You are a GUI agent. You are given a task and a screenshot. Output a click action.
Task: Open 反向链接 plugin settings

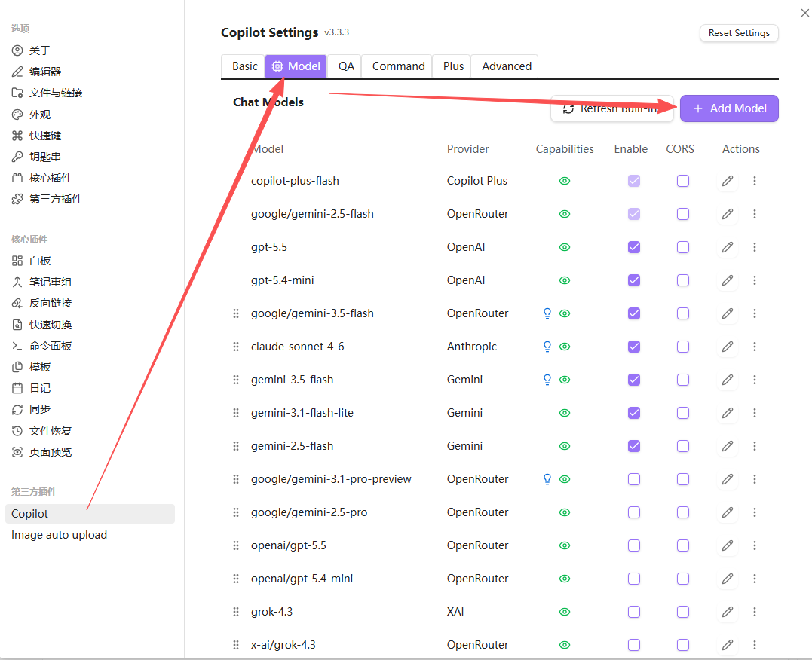[51, 303]
